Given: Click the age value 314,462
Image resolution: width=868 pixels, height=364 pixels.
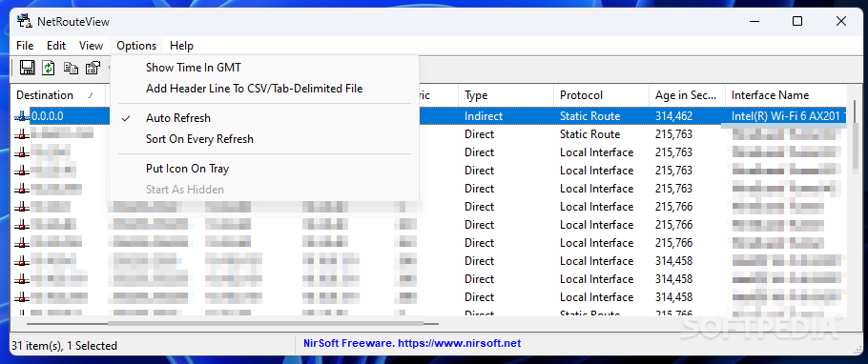Looking at the screenshot, I should (673, 116).
